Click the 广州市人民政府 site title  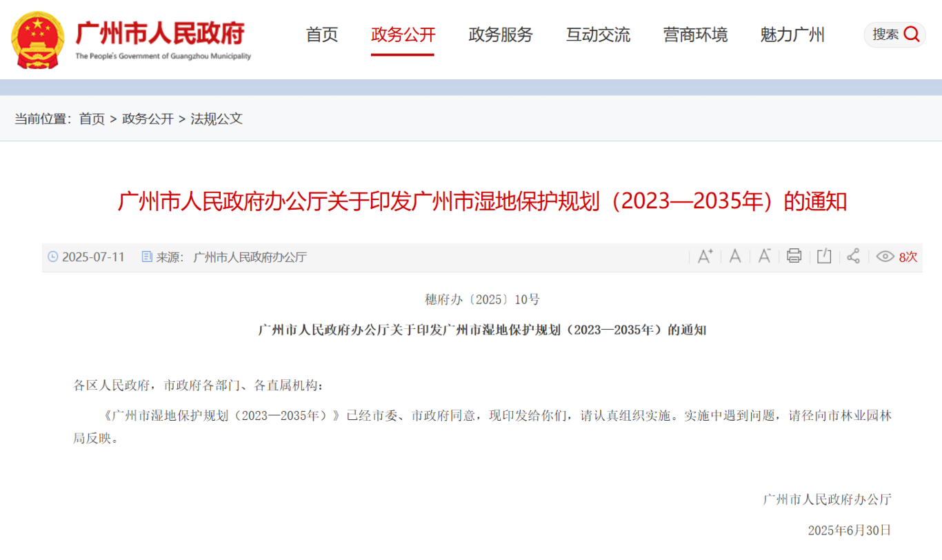[x=160, y=33]
